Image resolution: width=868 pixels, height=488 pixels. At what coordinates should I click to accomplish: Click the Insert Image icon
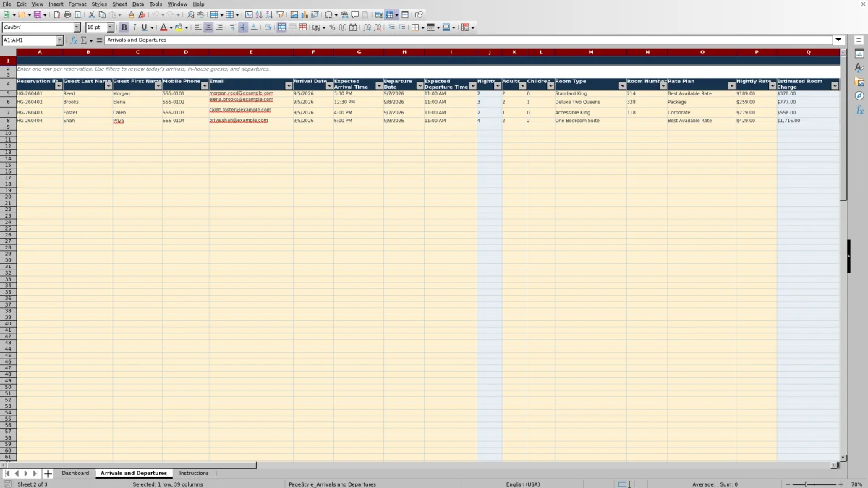coord(294,14)
